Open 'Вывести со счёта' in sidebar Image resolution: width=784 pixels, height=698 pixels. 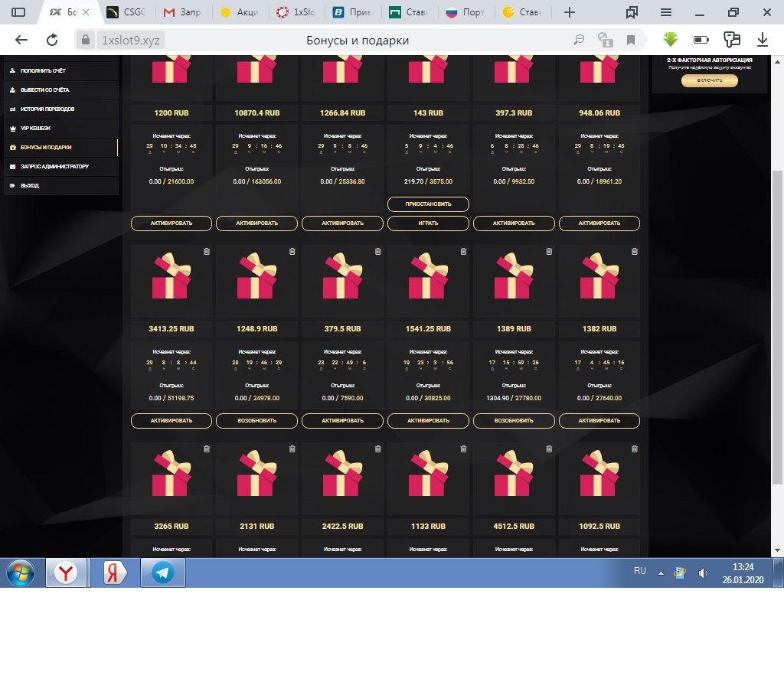coord(61,90)
